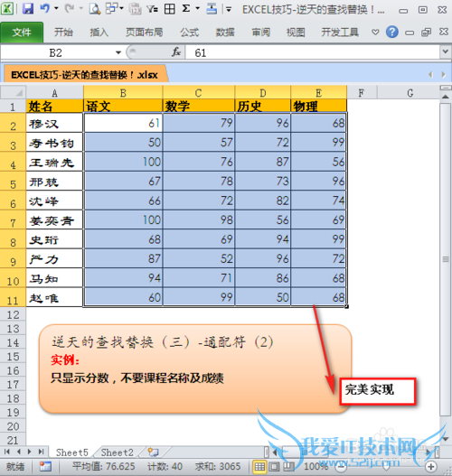Click the macro record icon in status bar
452x476 pixels.
pos(45,466)
